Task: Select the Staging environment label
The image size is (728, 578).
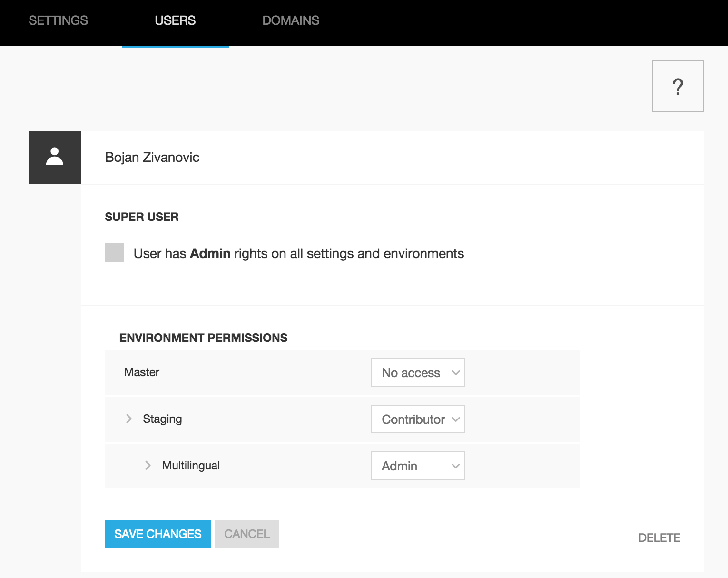Action: click(x=162, y=419)
